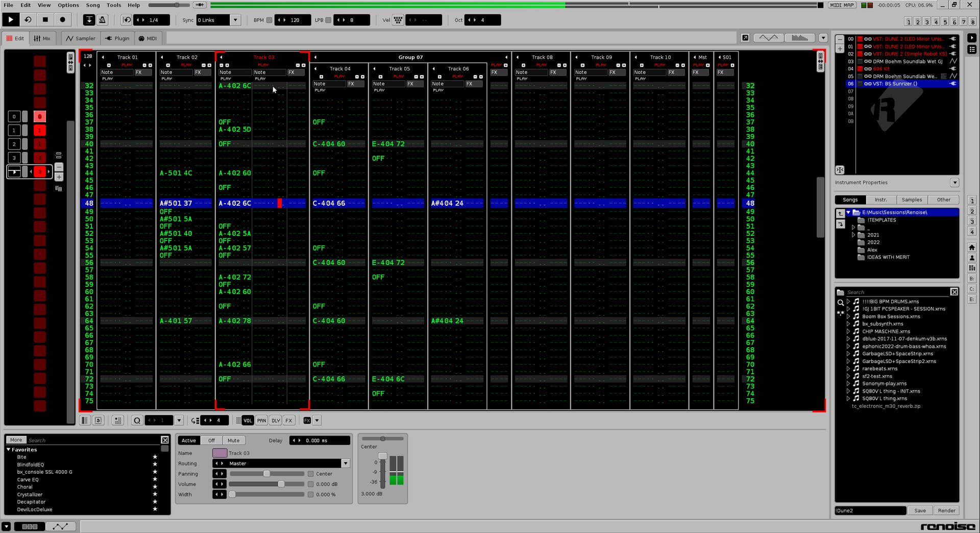Expand the 2021 folder
Viewport: 980px width, 533px height.
click(853, 235)
